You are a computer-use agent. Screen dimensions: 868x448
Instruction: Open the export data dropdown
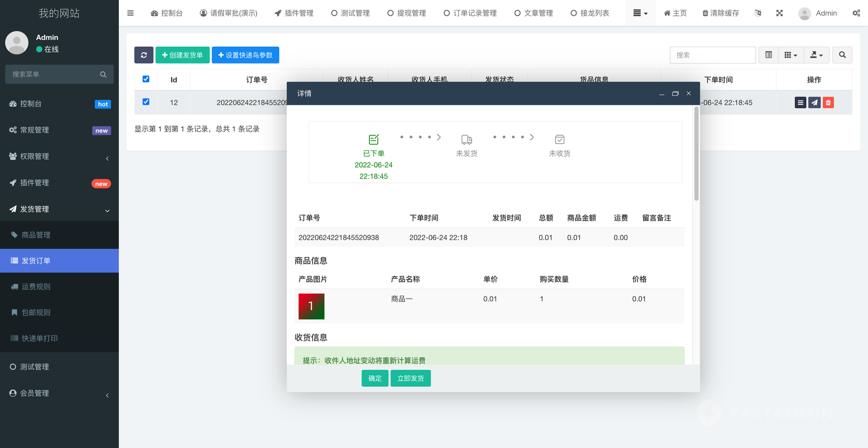(816, 55)
